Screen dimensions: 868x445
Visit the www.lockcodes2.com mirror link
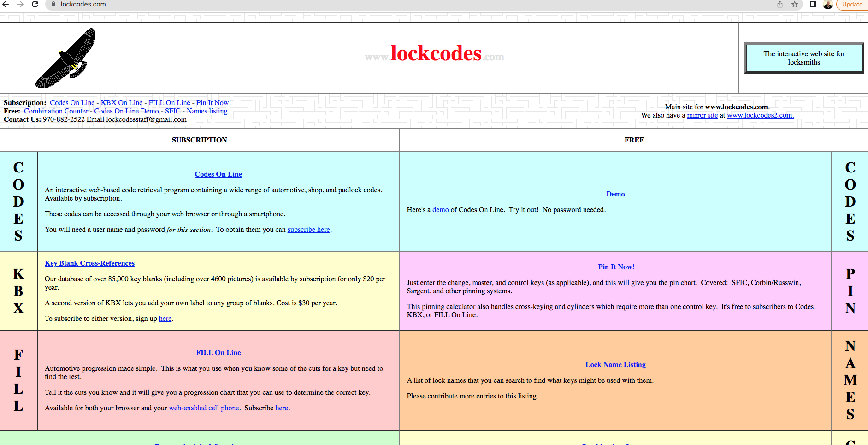pos(760,115)
